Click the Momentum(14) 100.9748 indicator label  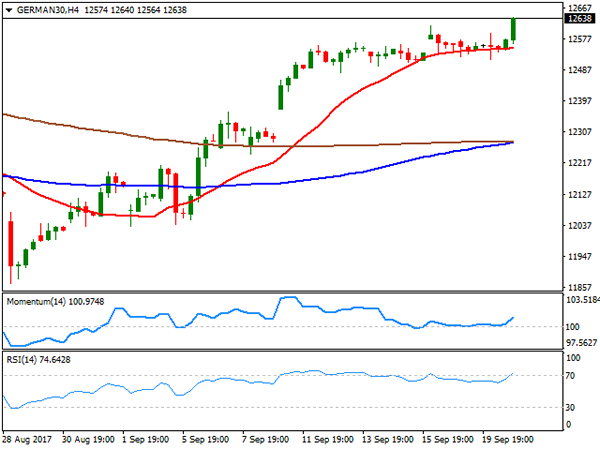pos(55,302)
